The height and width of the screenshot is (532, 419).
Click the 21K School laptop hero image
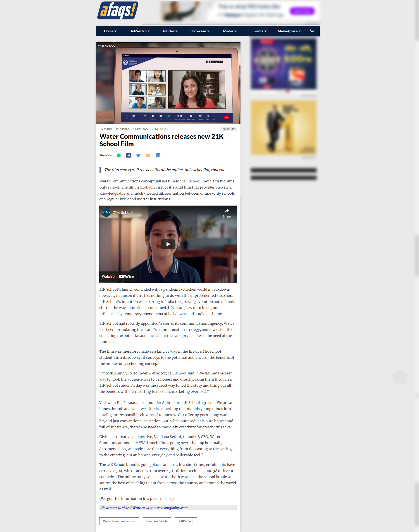click(x=168, y=83)
